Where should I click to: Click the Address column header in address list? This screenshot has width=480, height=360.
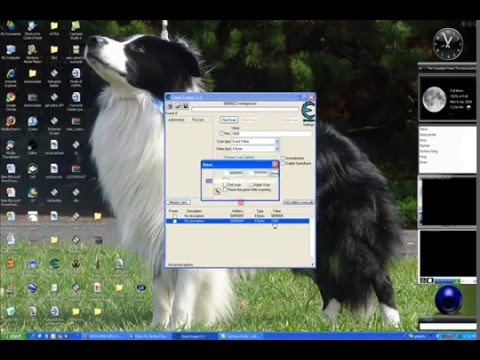(x=238, y=211)
